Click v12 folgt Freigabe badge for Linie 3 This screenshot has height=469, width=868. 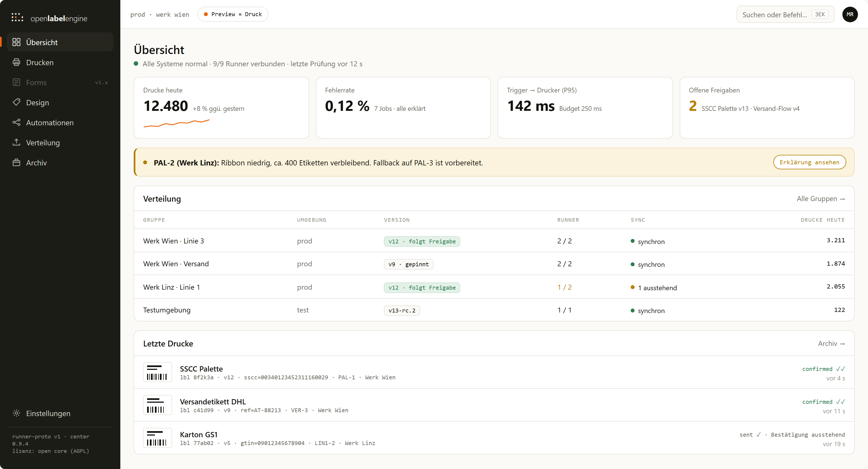422,241
